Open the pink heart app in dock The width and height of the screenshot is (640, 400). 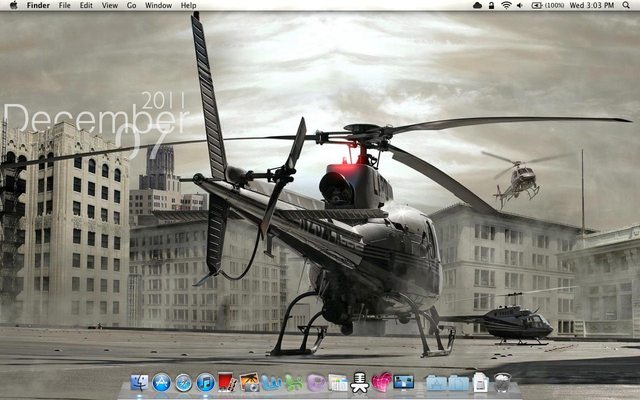[x=382, y=382]
